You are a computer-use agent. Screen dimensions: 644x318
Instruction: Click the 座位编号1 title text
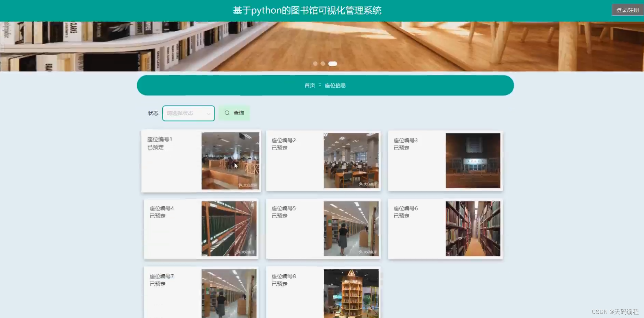coord(160,139)
